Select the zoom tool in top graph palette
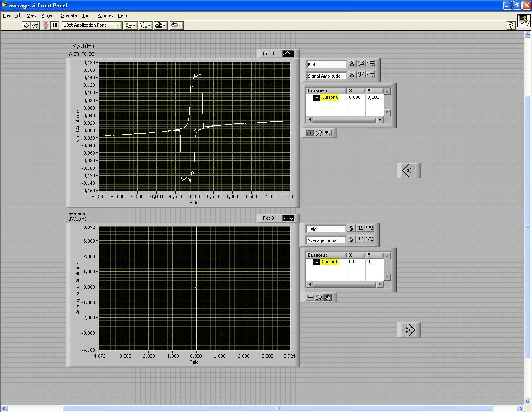 [x=319, y=133]
